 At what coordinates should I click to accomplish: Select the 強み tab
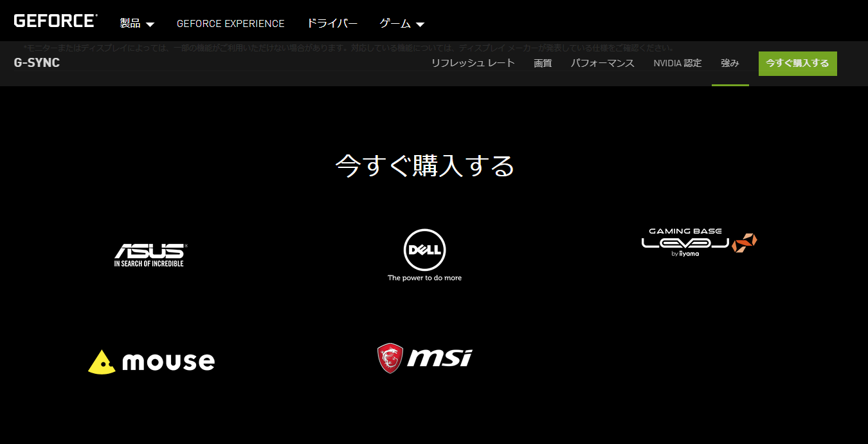coord(730,63)
